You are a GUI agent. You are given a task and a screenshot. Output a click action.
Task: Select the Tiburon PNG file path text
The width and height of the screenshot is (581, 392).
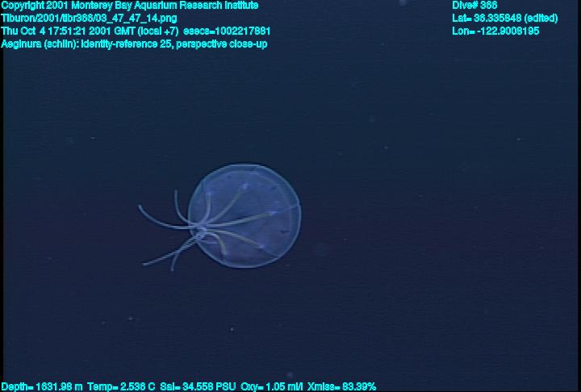[90, 18]
